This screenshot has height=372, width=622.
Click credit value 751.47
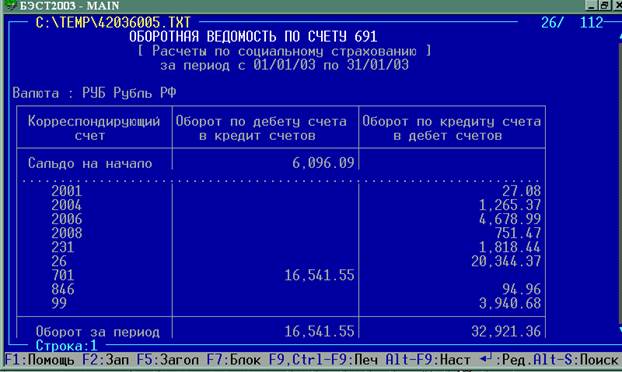tap(518, 233)
